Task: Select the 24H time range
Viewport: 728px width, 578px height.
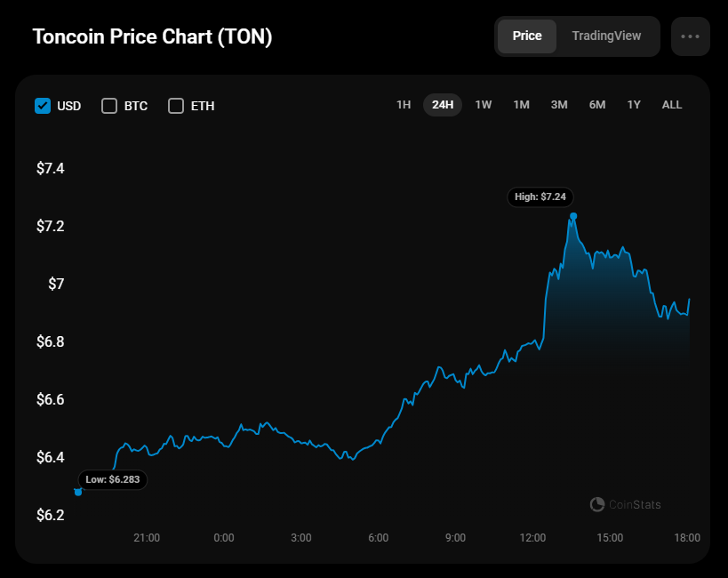Action: [443, 105]
